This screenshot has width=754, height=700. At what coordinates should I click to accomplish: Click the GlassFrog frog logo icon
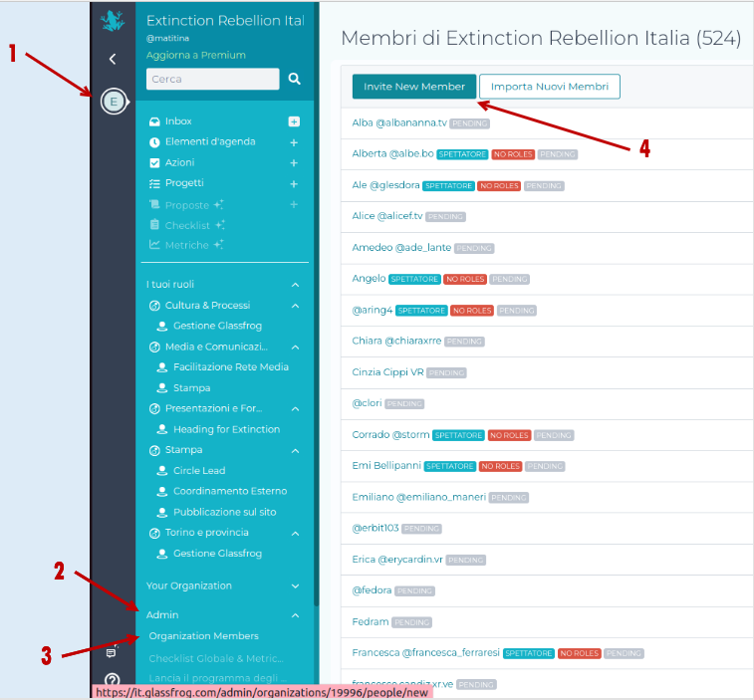(113, 22)
